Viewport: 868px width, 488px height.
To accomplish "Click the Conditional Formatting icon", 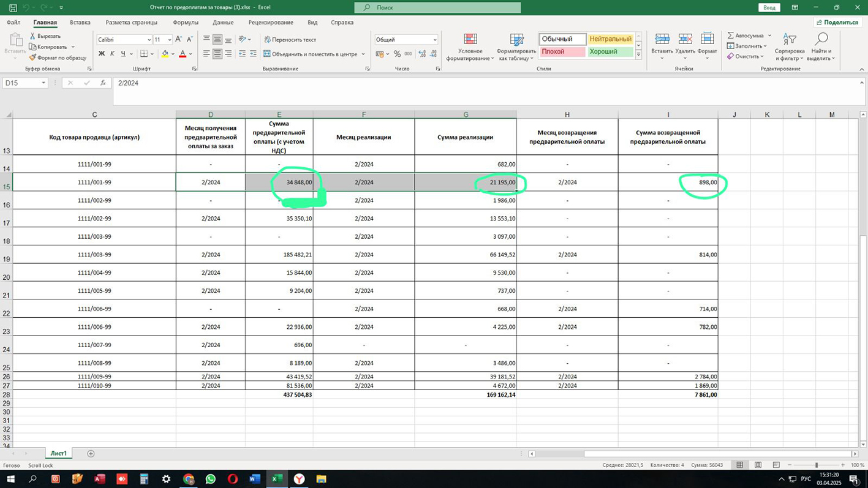I will click(x=470, y=40).
